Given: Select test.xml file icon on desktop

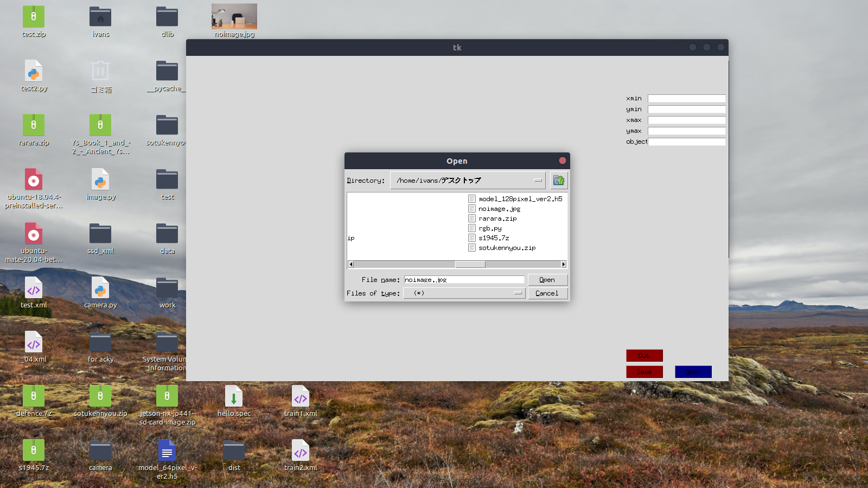Looking at the screenshot, I should [x=34, y=288].
